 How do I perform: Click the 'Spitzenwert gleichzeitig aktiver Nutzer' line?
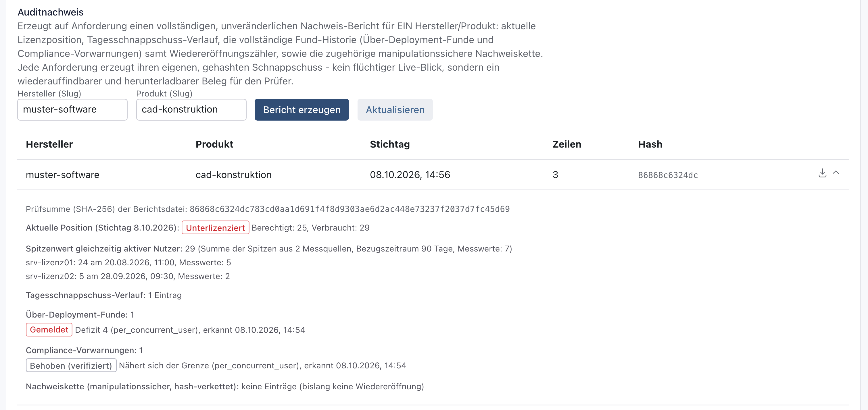(269, 249)
